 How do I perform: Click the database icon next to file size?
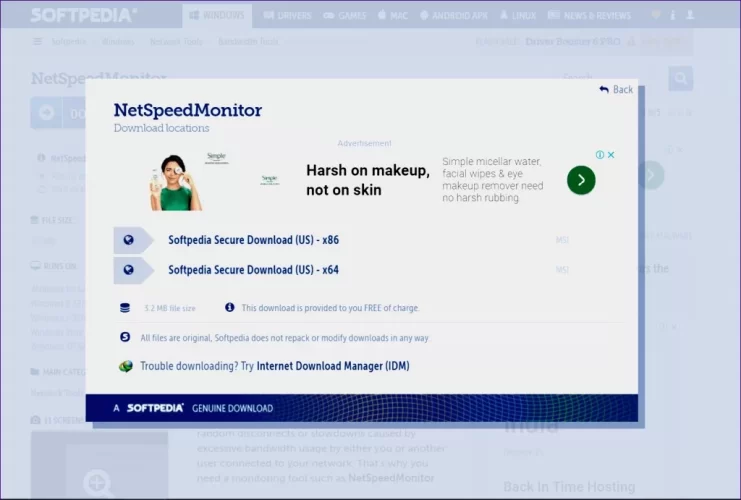point(125,308)
